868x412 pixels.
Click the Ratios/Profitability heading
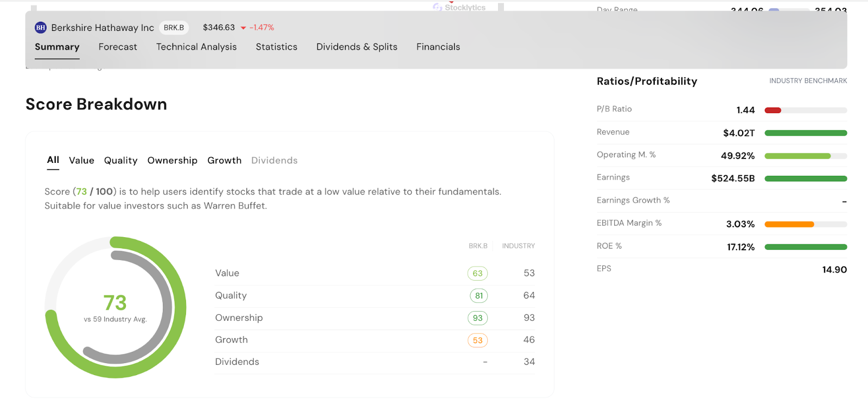coord(647,81)
